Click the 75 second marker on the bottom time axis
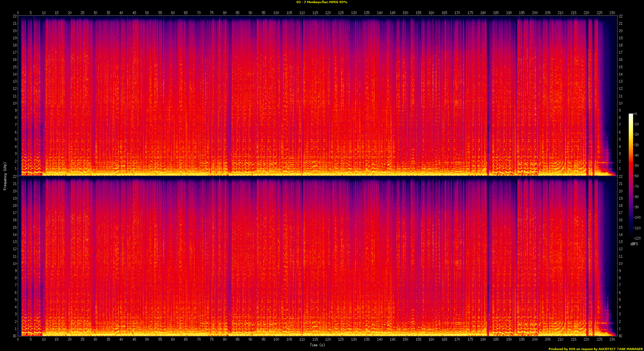Screen dimensions: 644x351 tap(212, 339)
